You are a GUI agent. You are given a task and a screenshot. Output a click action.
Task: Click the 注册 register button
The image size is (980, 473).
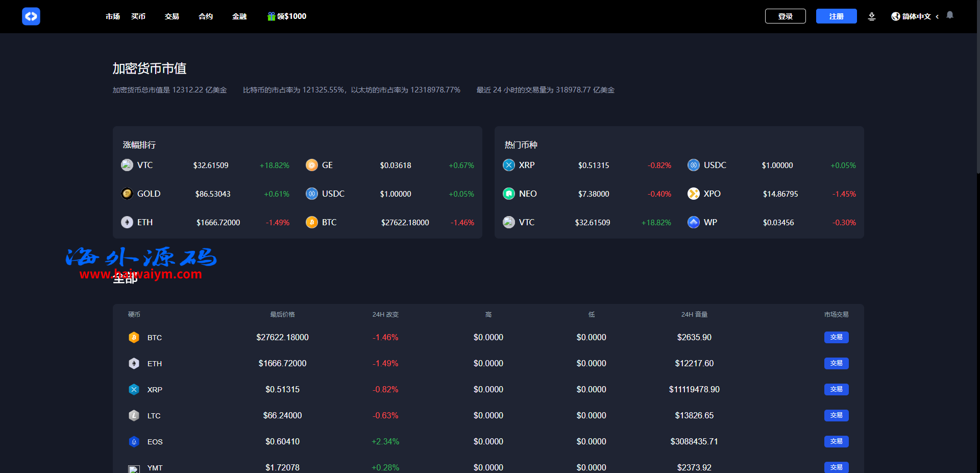(836, 16)
